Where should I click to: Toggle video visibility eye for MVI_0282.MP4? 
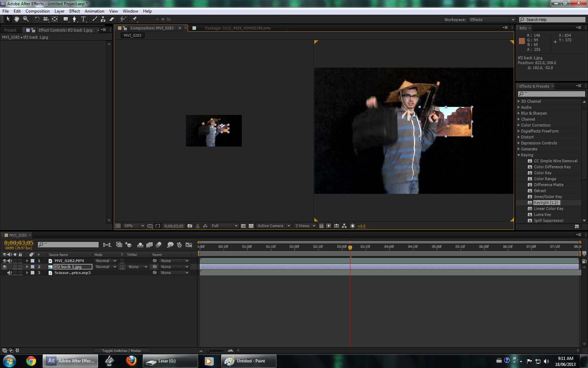(x=5, y=261)
